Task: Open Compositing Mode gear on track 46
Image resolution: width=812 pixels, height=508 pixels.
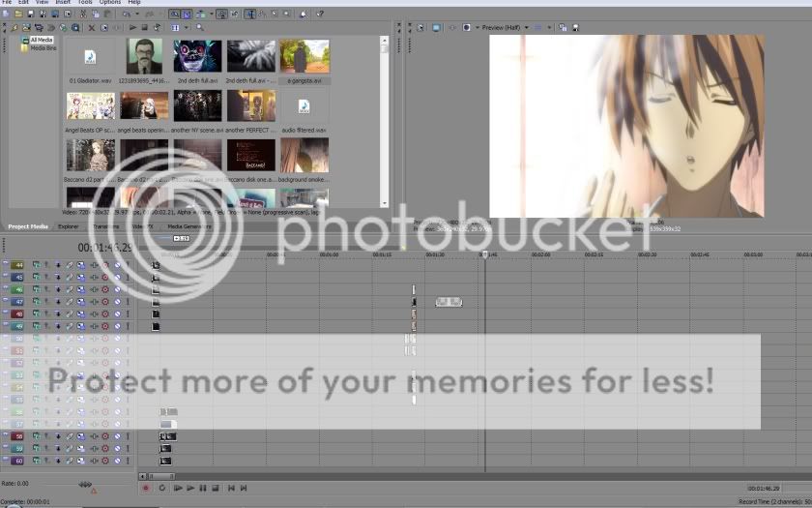Action: [x=105, y=289]
